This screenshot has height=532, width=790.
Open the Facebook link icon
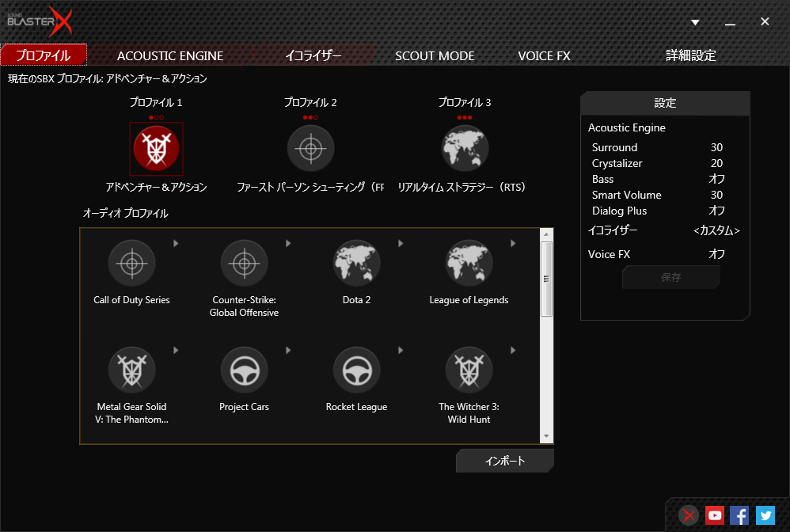739,515
